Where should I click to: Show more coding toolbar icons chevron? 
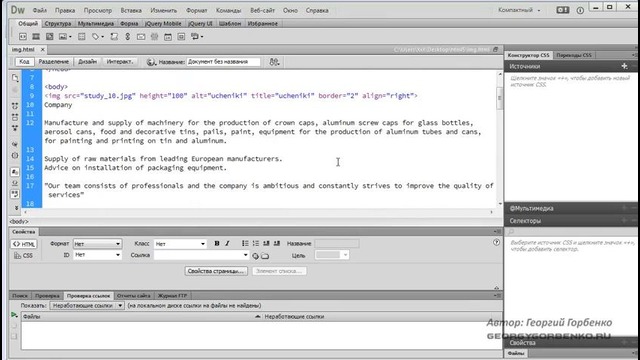[16, 207]
